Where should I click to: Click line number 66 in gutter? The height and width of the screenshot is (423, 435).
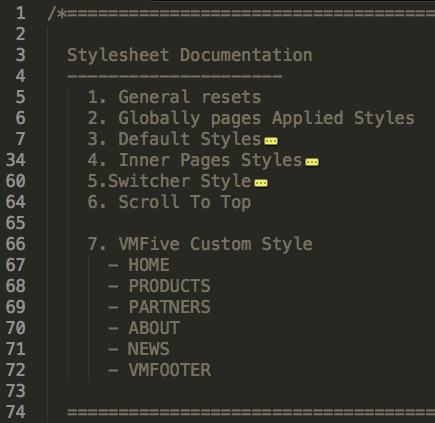pos(16,244)
